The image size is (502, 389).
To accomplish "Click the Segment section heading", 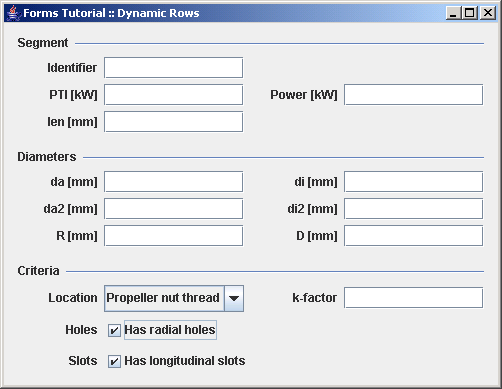I will (x=43, y=43).
